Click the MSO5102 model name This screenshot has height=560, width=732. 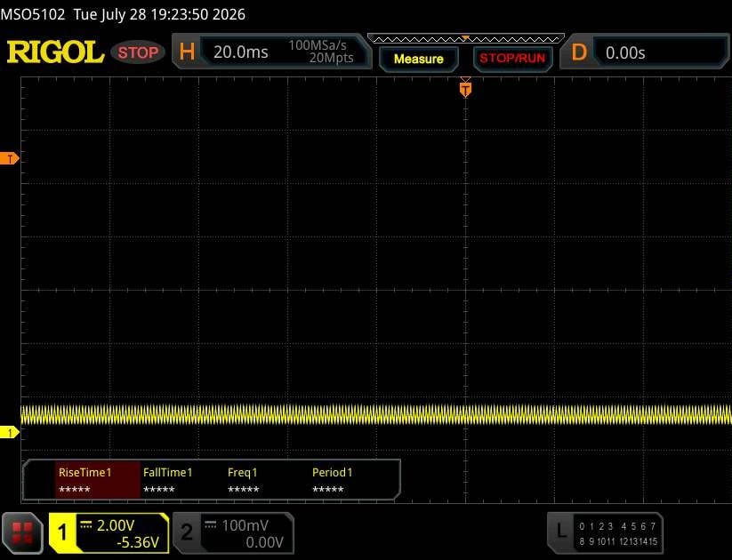click(x=33, y=14)
